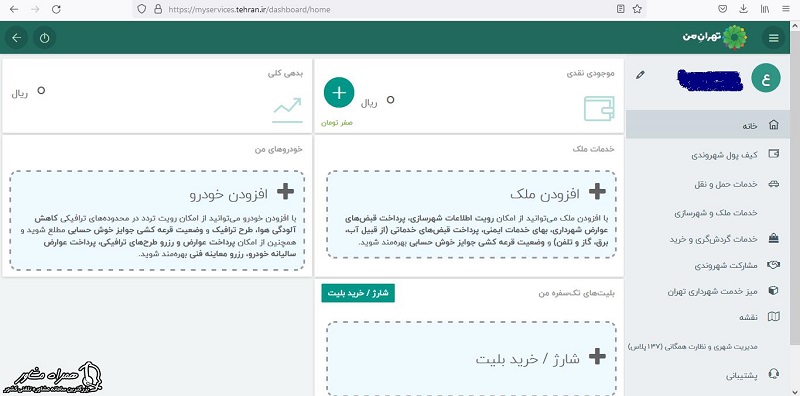Click the address bar URL field

tap(388, 9)
